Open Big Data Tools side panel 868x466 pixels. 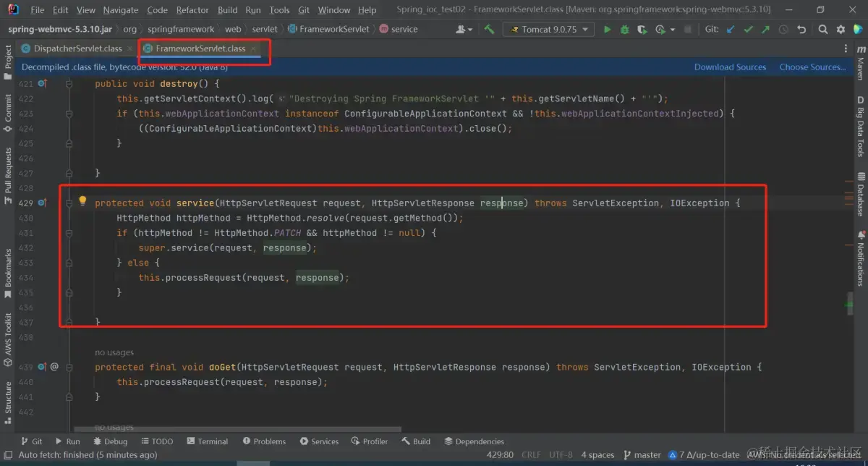pos(861,128)
